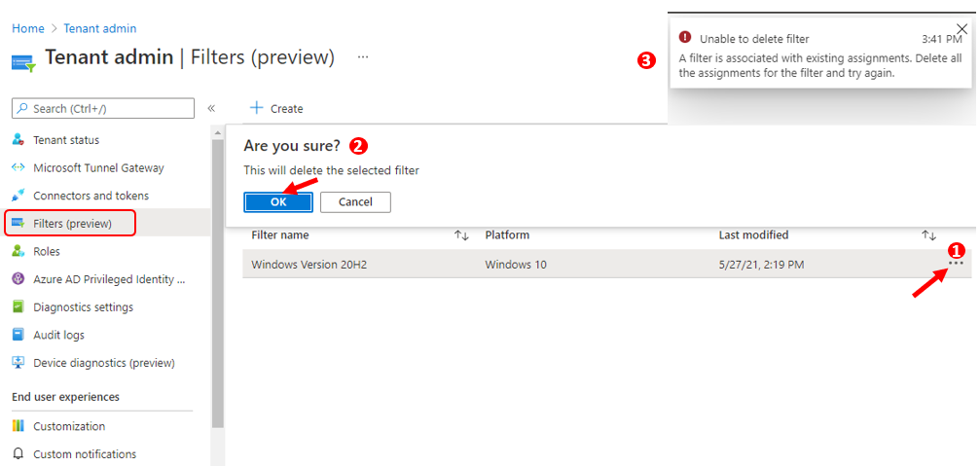
Task: Click the Filters (preview) page title
Action: [x=263, y=56]
